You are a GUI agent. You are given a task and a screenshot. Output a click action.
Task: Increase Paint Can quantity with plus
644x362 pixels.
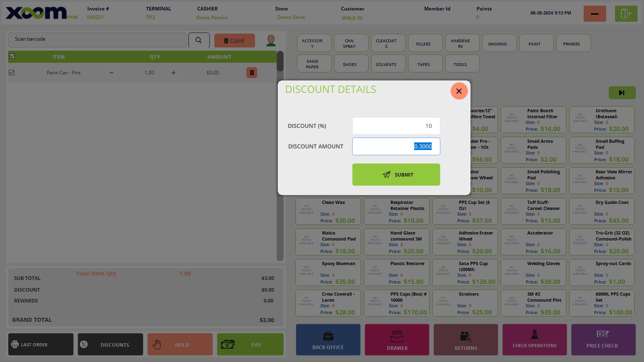(173, 73)
